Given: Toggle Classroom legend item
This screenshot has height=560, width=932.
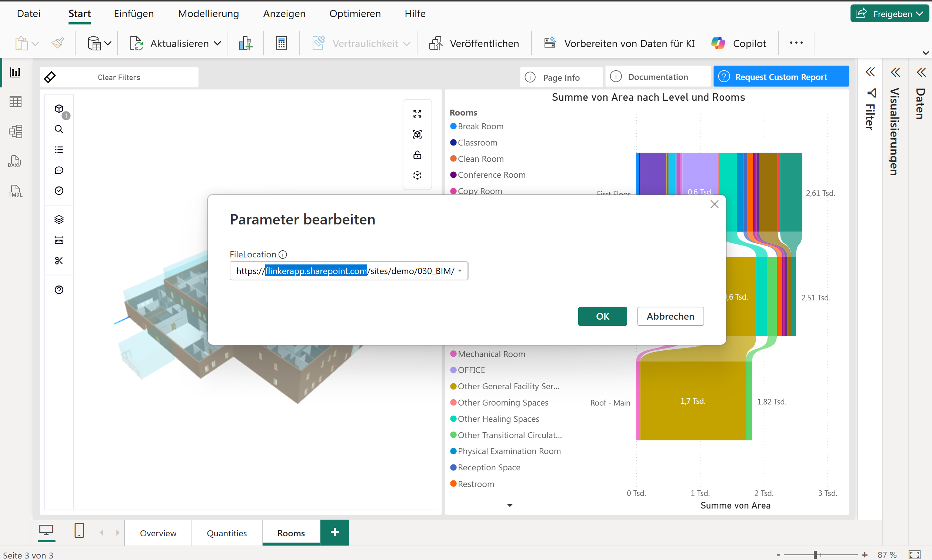Looking at the screenshot, I should coord(477,143).
